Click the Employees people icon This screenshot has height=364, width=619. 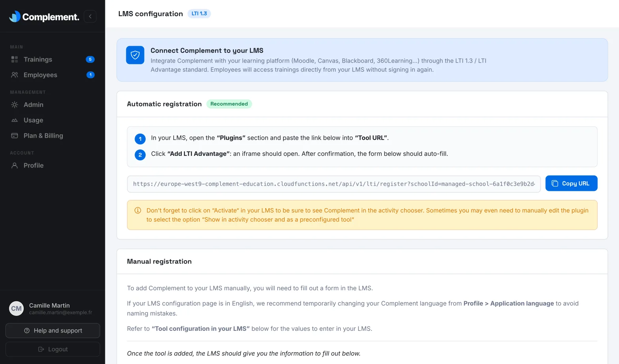[15, 75]
